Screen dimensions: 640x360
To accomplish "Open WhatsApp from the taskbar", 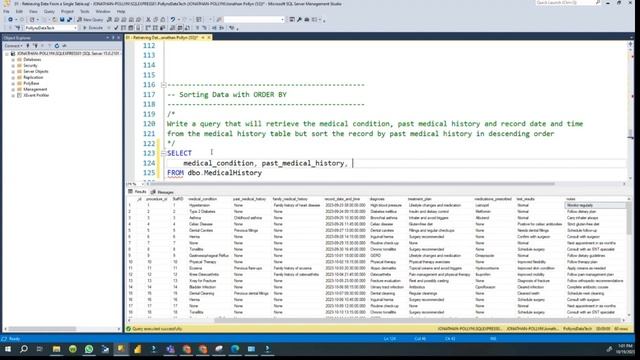I will coord(89,349).
